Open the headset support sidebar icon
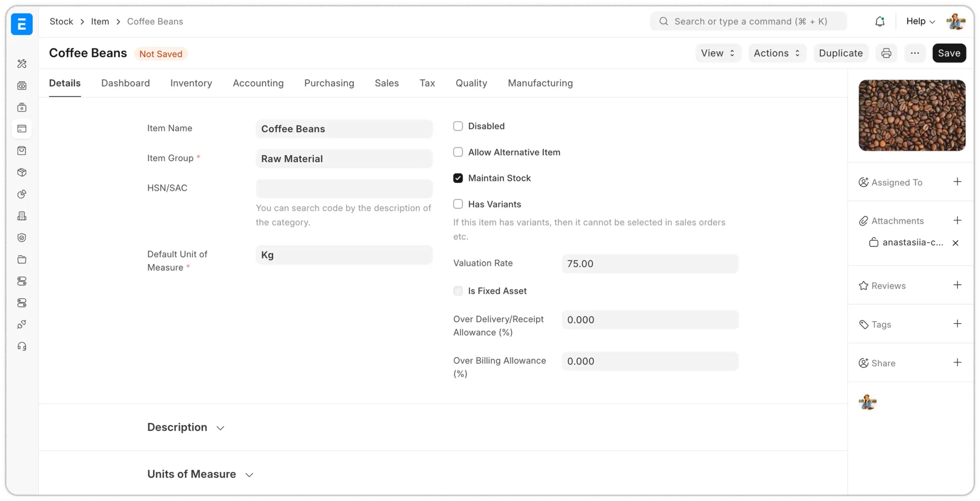The width and height of the screenshot is (980, 501). tap(22, 346)
